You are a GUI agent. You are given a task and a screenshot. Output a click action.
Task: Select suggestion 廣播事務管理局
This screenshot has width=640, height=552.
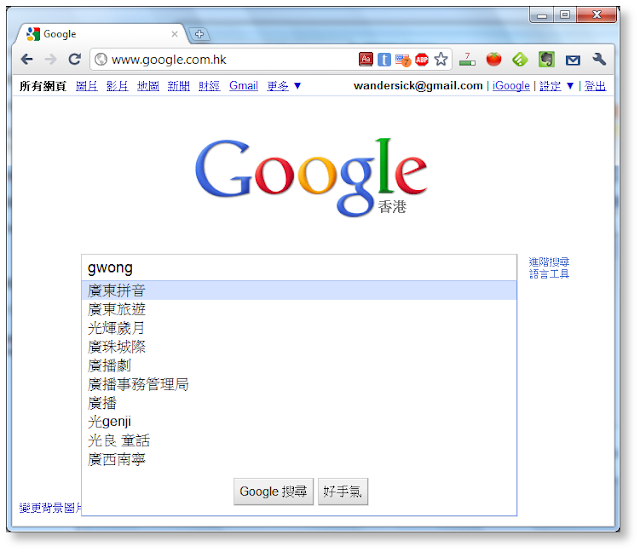tap(299, 384)
